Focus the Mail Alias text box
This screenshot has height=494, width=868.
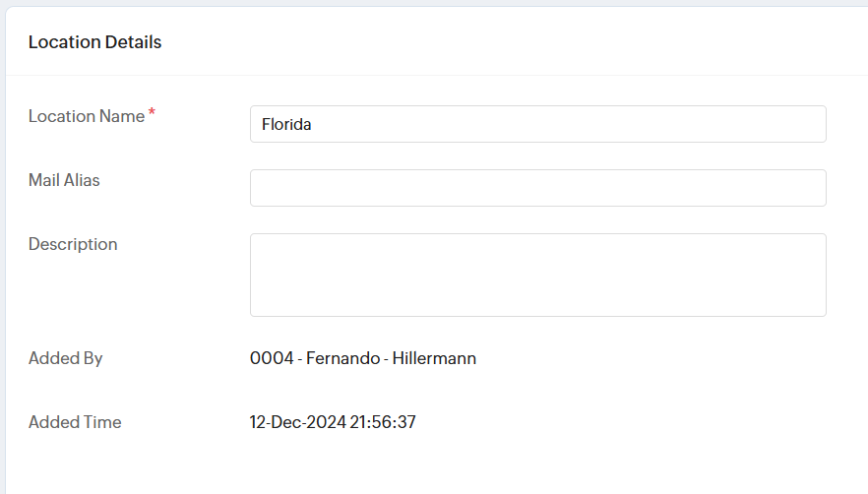pos(537,188)
